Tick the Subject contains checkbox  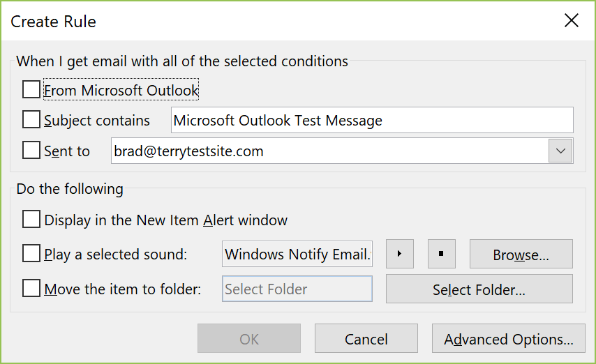click(31, 120)
